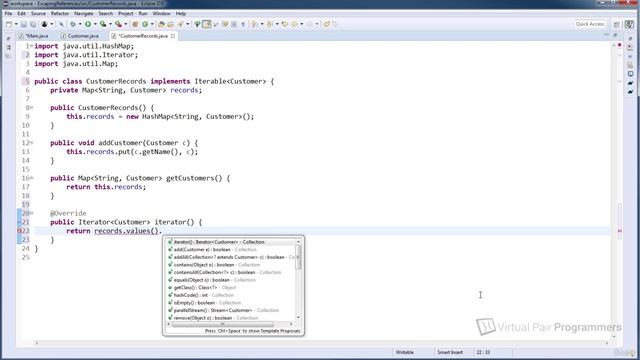Click the proposal list scroll-down arrow
The image size is (640, 360).
click(x=298, y=318)
